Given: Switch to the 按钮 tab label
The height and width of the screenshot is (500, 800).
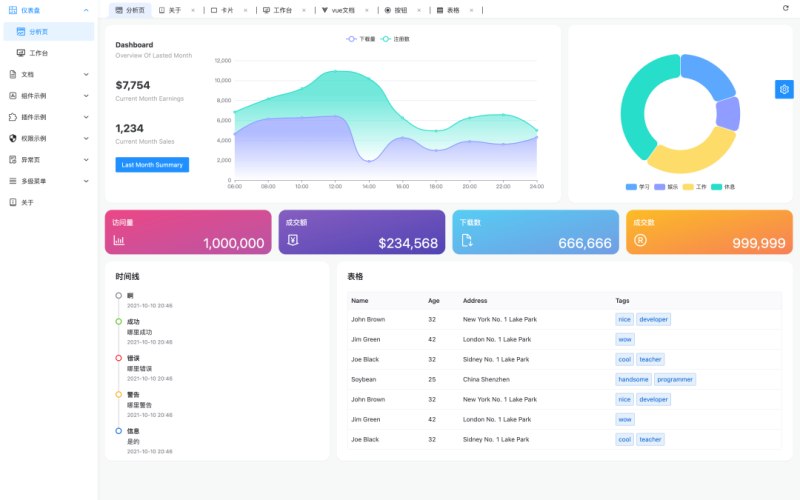Looking at the screenshot, I should click(401, 10).
